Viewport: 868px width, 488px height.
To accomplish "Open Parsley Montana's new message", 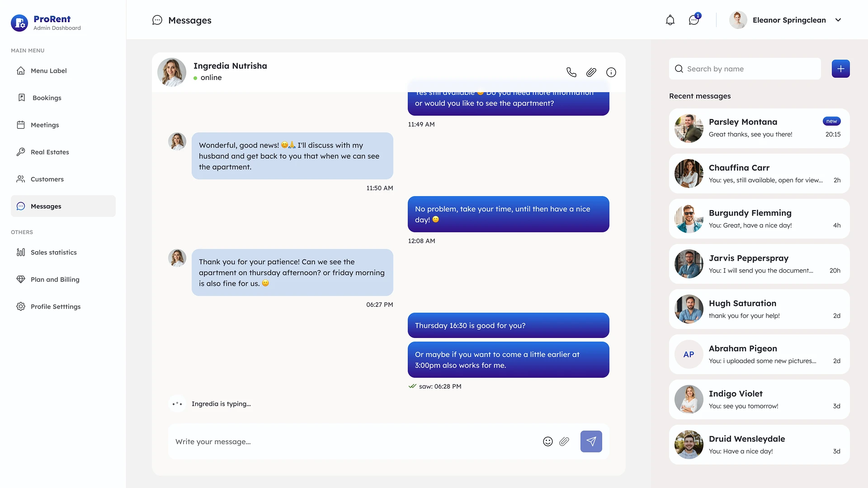I will 759,128.
